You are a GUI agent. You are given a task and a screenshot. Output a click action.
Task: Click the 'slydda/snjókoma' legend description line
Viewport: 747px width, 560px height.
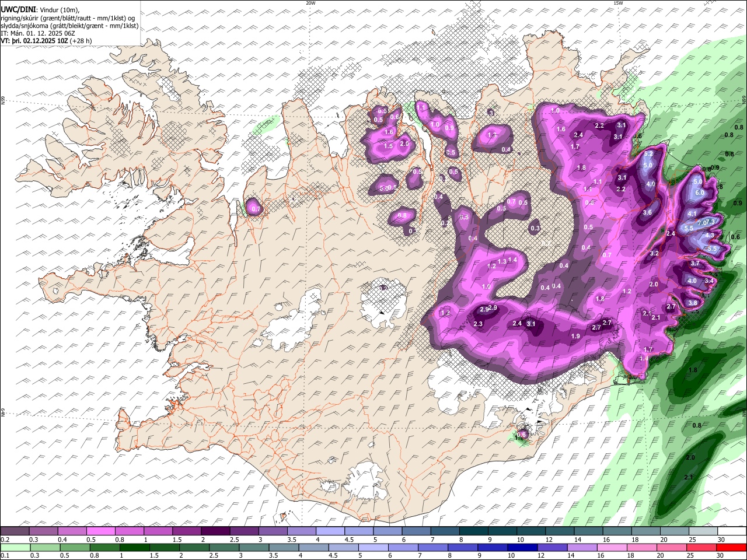click(x=69, y=26)
